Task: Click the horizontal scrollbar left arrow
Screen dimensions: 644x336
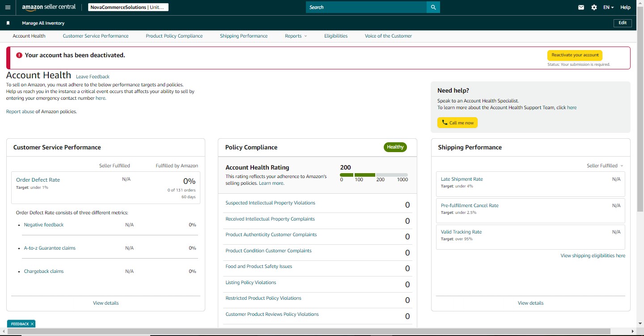Action: [3, 331]
